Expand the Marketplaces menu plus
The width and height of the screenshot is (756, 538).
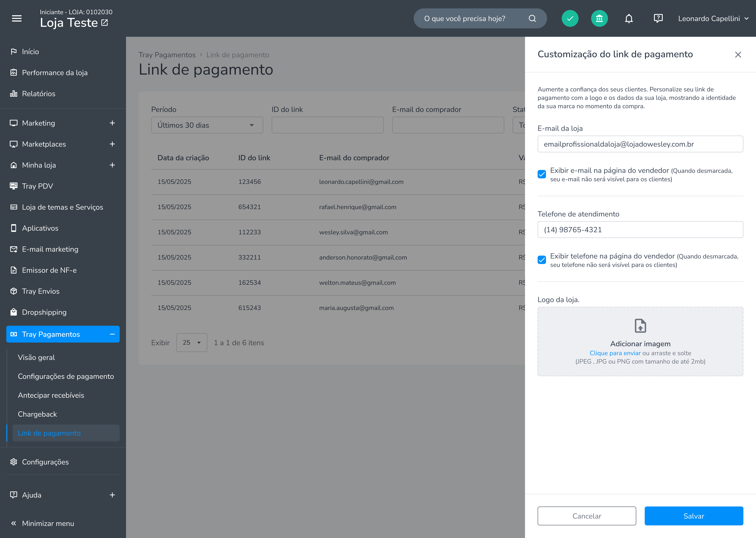pyautogui.click(x=112, y=144)
